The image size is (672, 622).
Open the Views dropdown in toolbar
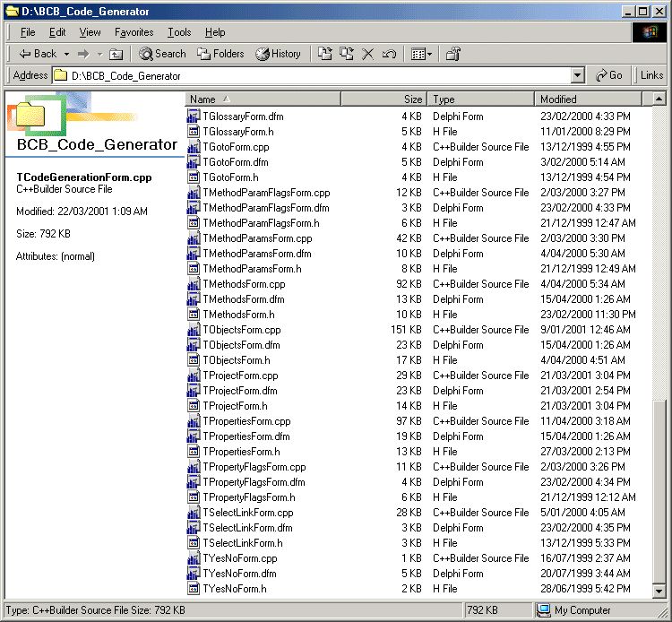[x=421, y=54]
